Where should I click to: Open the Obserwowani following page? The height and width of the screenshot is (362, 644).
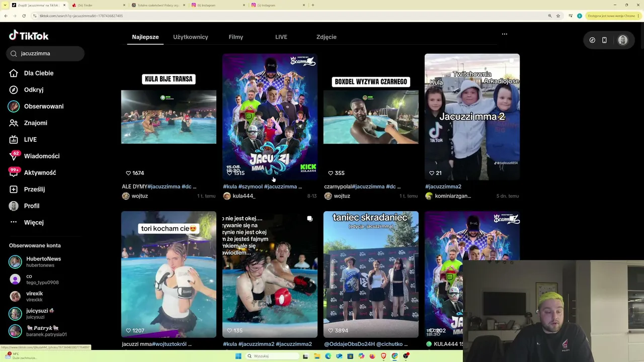[36, 106]
